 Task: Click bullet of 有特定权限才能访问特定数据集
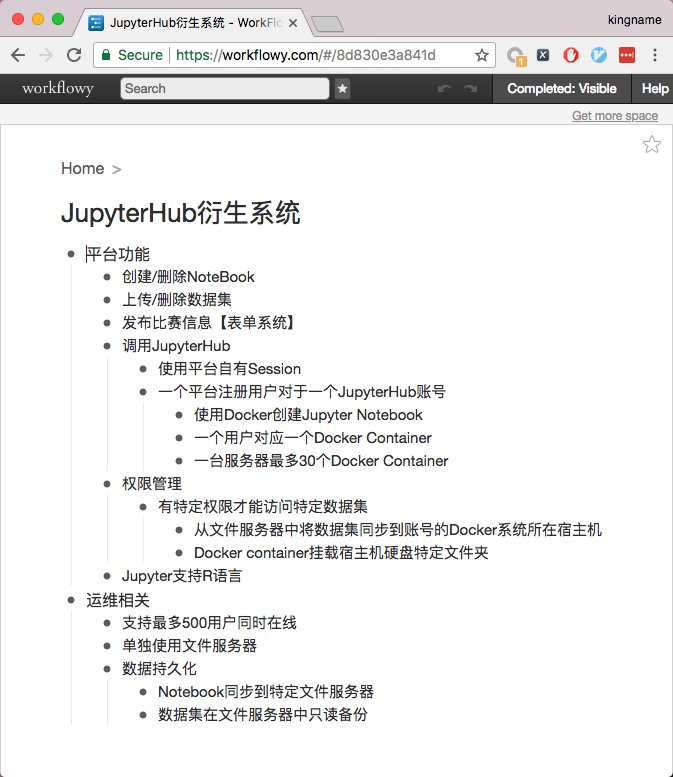click(143, 507)
